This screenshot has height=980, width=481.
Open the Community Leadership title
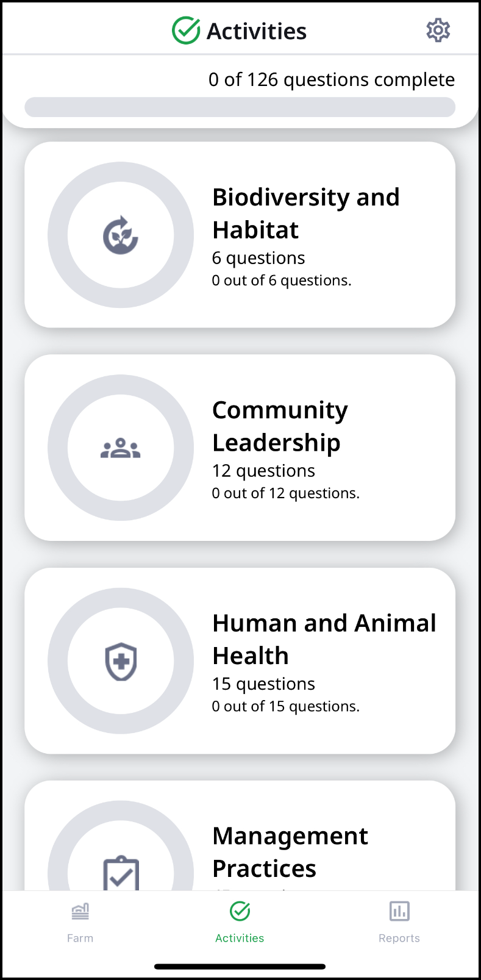pos(280,426)
